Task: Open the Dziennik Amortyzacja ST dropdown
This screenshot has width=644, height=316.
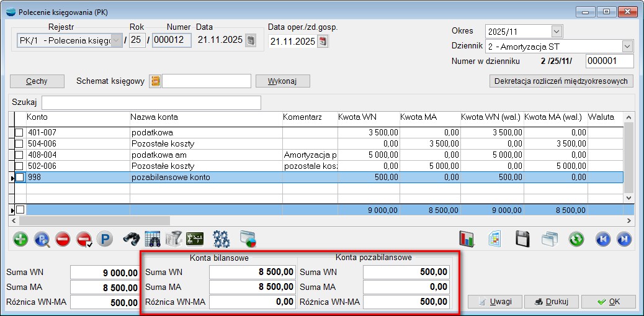Action: tap(627, 47)
